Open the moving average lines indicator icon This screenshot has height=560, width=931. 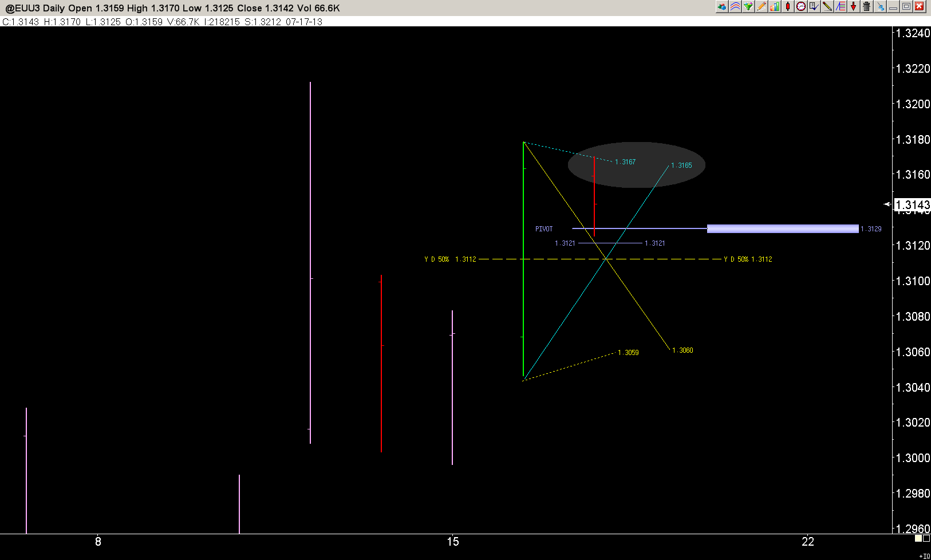click(x=735, y=6)
